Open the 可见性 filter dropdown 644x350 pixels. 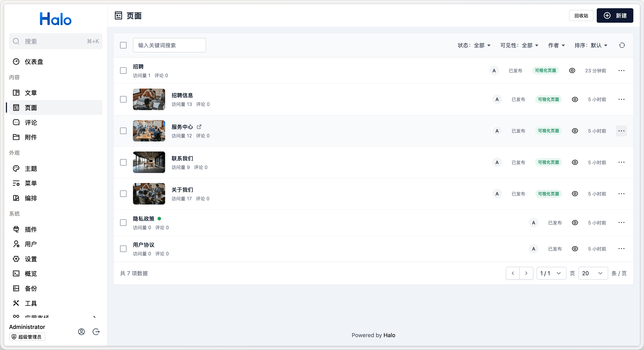519,45
